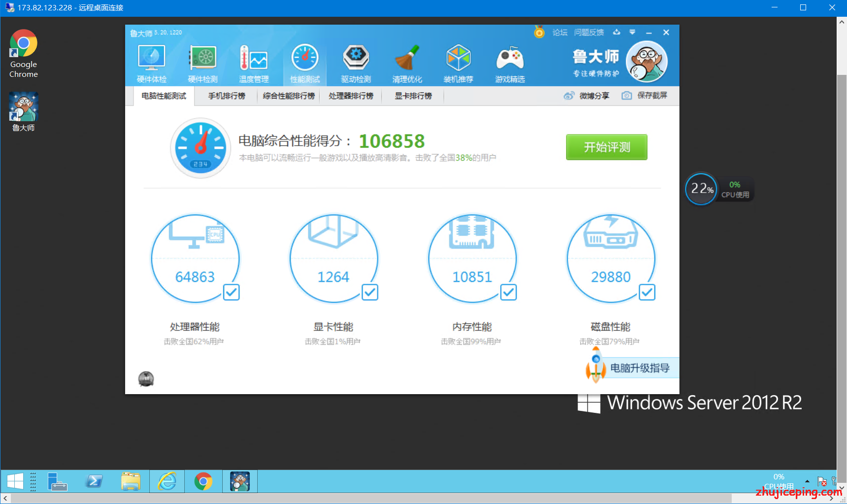Open 游戏精选 gamepad section
This screenshot has width=847, height=504.
point(510,64)
